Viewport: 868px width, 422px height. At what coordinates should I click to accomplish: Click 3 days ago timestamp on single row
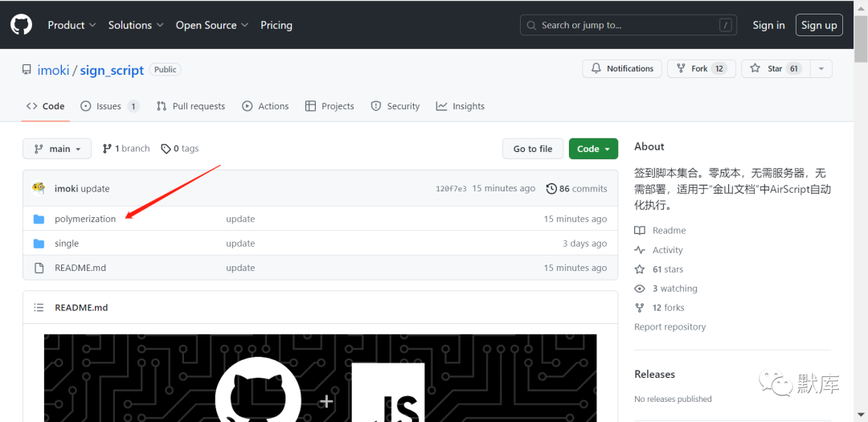584,243
